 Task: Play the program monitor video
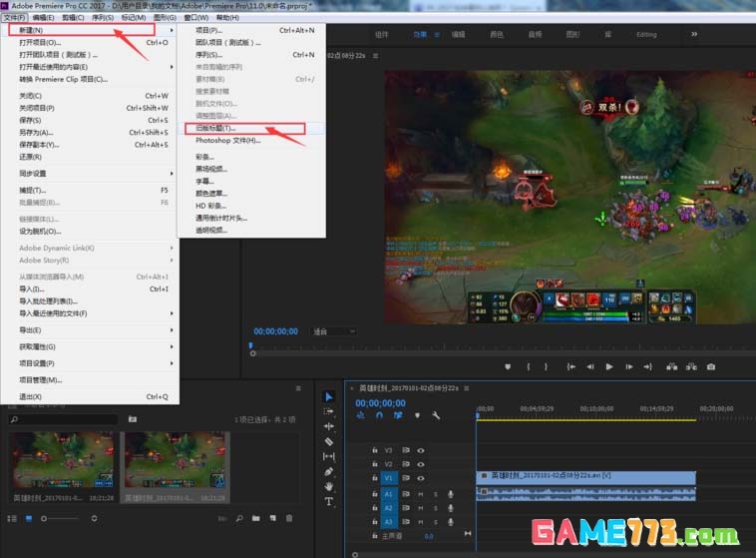[609, 367]
